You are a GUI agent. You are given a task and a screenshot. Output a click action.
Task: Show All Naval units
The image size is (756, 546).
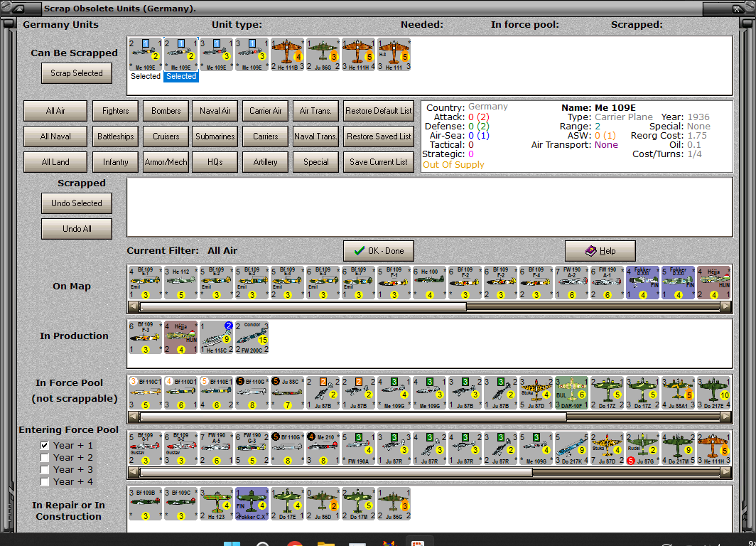click(55, 136)
